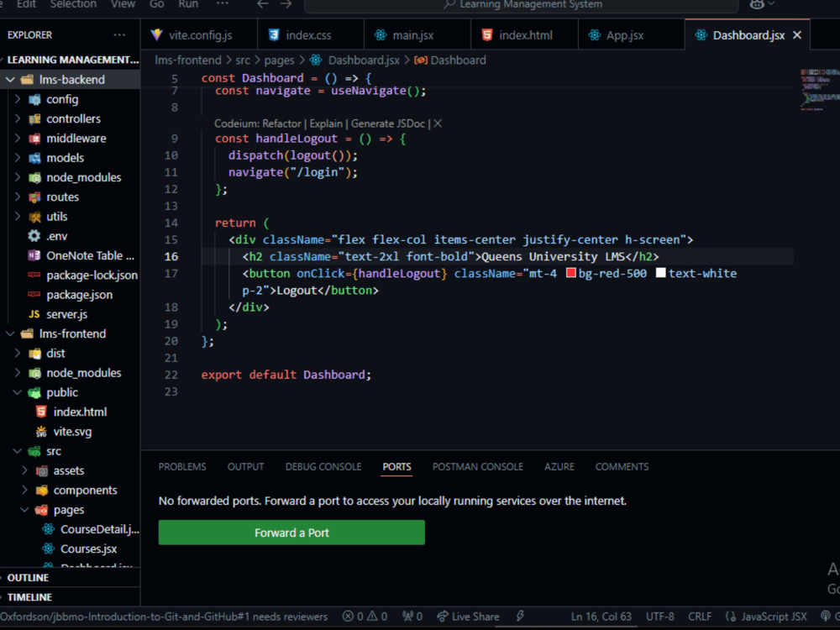Screen dimensions: 840x630
Task: Click Codeium Explain code lens
Action: pos(326,123)
